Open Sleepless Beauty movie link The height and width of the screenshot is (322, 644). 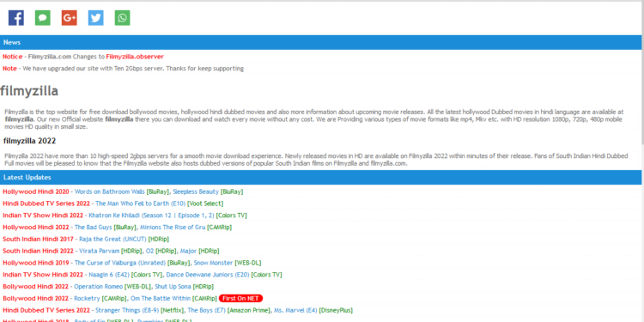click(196, 191)
